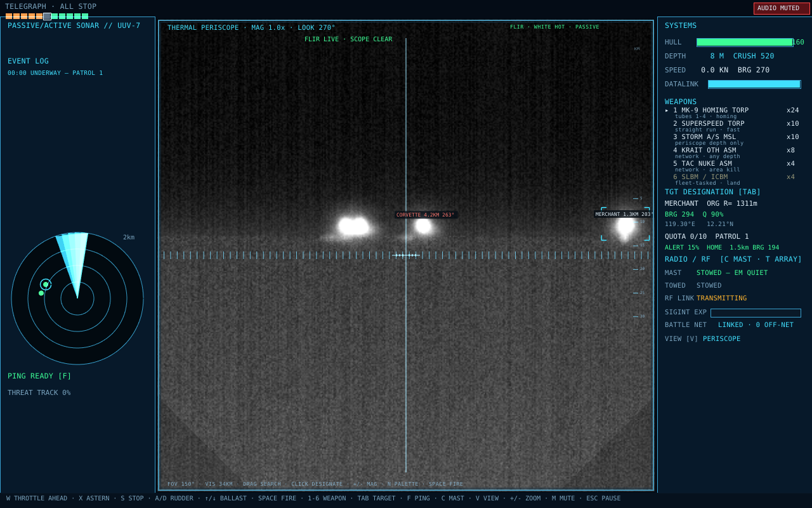Select weapon 5 TAC NUKE ASM
This screenshot has height=508, width=812.
pyautogui.click(x=702, y=164)
